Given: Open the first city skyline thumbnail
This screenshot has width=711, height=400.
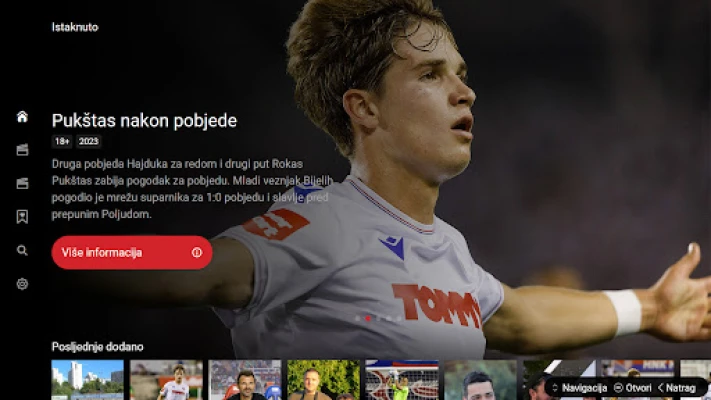Looking at the screenshot, I should click(88, 380).
